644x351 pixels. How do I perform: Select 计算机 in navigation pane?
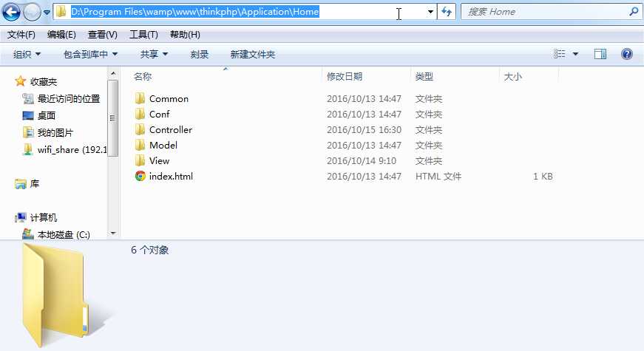tap(44, 217)
